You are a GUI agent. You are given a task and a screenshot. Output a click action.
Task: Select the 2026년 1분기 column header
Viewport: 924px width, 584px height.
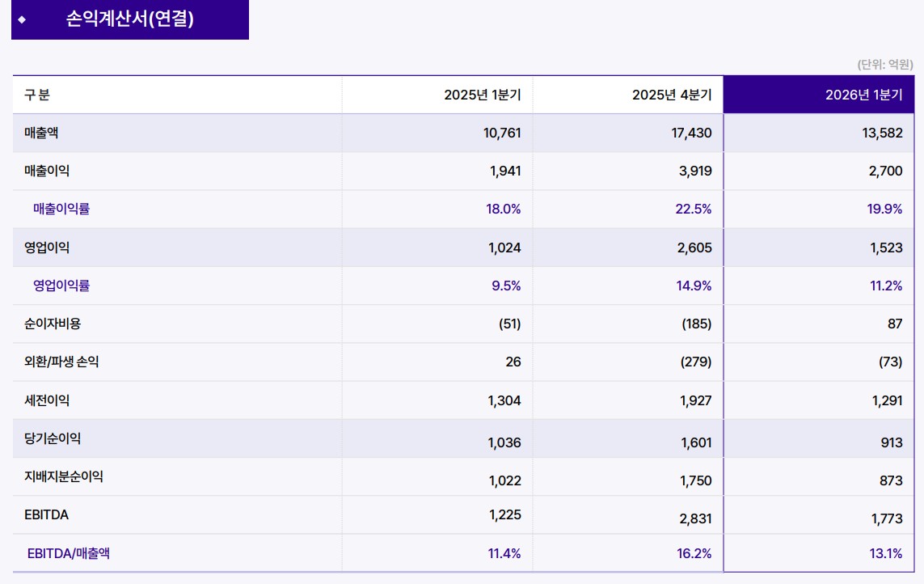(819, 95)
